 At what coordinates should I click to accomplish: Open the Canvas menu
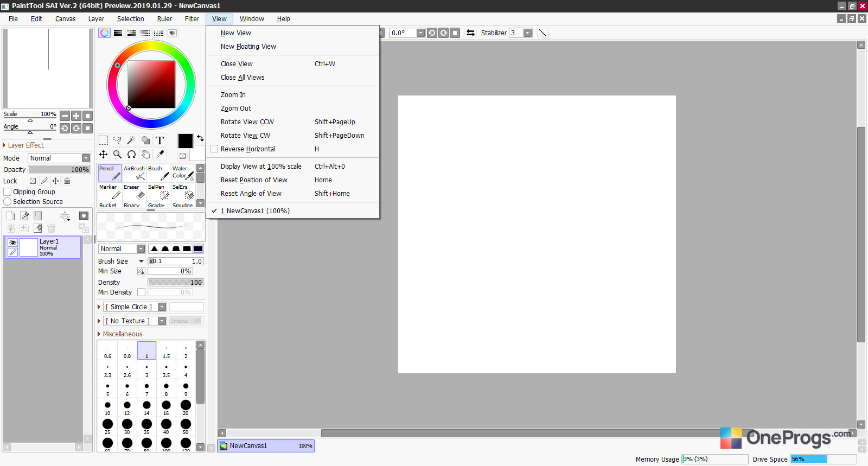coord(66,19)
